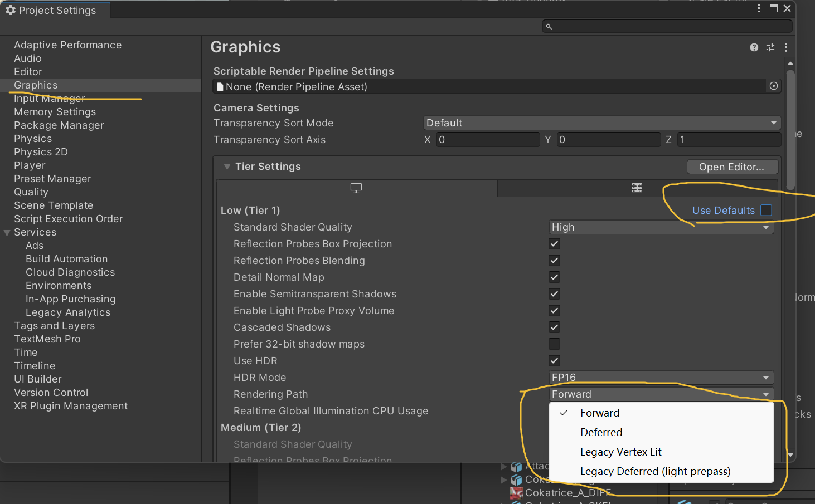Maximize the Project Settings window
Image resolution: width=815 pixels, height=504 pixels.
pos(774,8)
